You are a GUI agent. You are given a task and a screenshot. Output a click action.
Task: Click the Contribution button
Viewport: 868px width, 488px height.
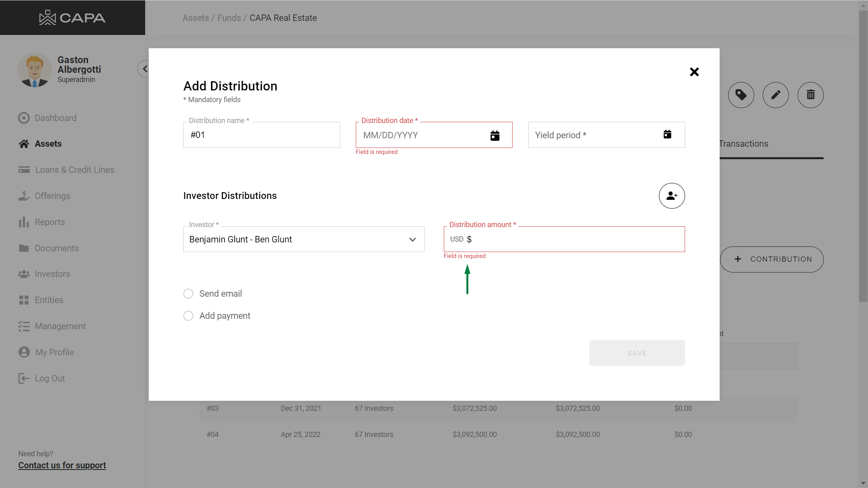pyautogui.click(x=772, y=259)
